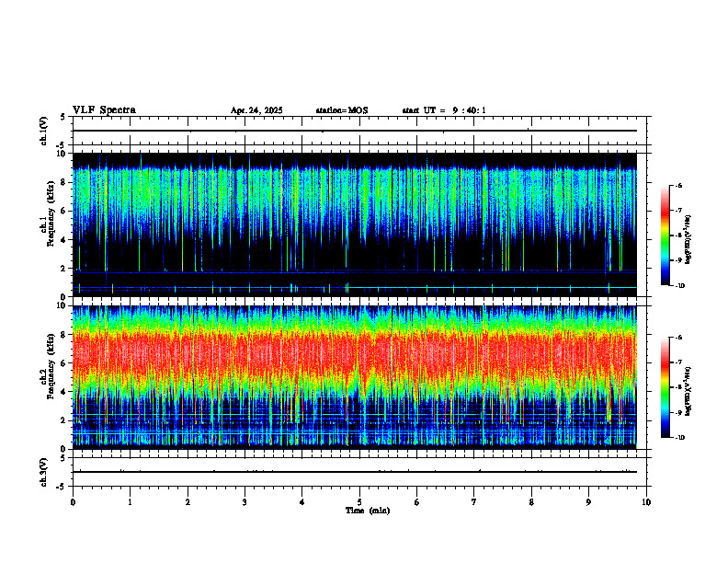The image size is (728, 563).
Task: Click the "ch.1(V)" axis label
Action: [43, 131]
